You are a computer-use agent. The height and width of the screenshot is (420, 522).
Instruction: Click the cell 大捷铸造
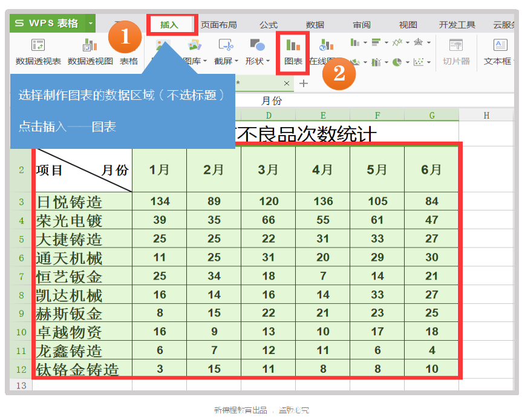(x=82, y=239)
